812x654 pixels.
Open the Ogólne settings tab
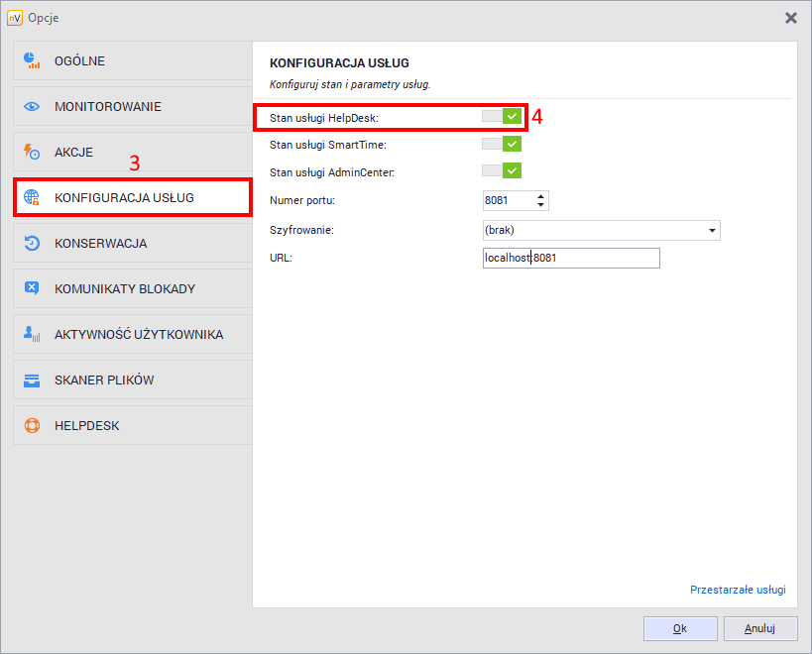pyautogui.click(x=79, y=60)
